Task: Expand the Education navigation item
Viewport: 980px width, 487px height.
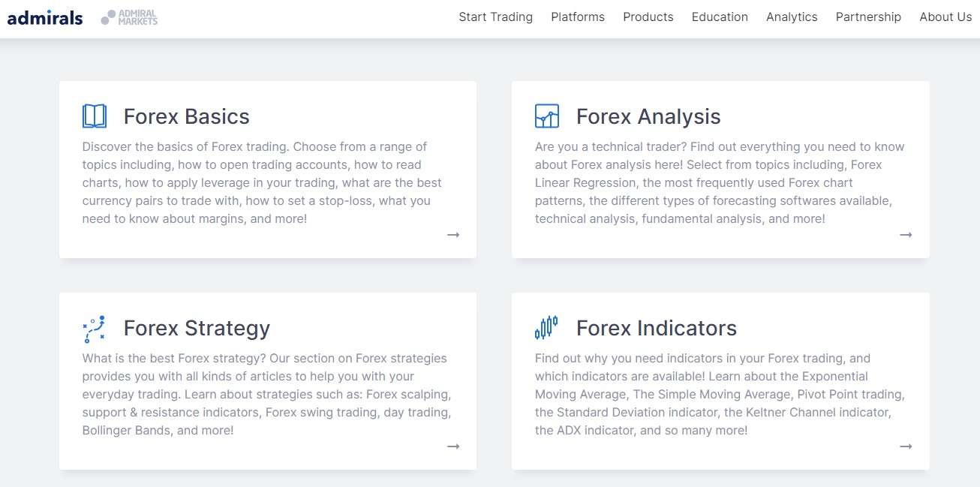Action: [x=720, y=17]
